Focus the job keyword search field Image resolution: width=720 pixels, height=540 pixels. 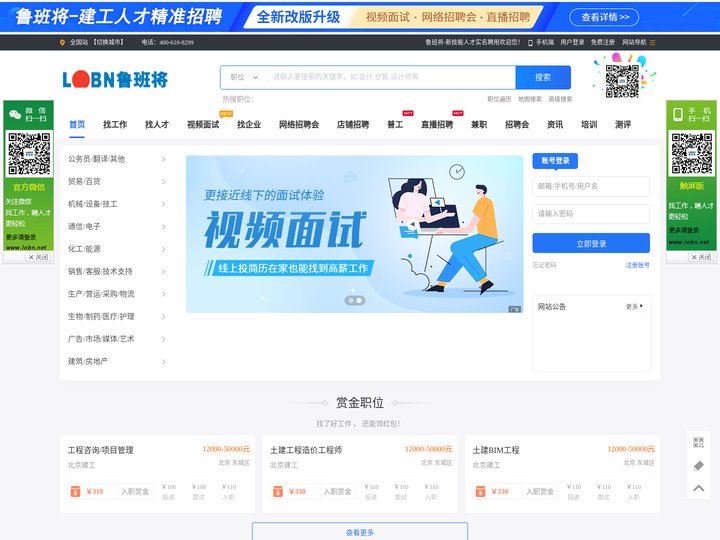(391, 77)
